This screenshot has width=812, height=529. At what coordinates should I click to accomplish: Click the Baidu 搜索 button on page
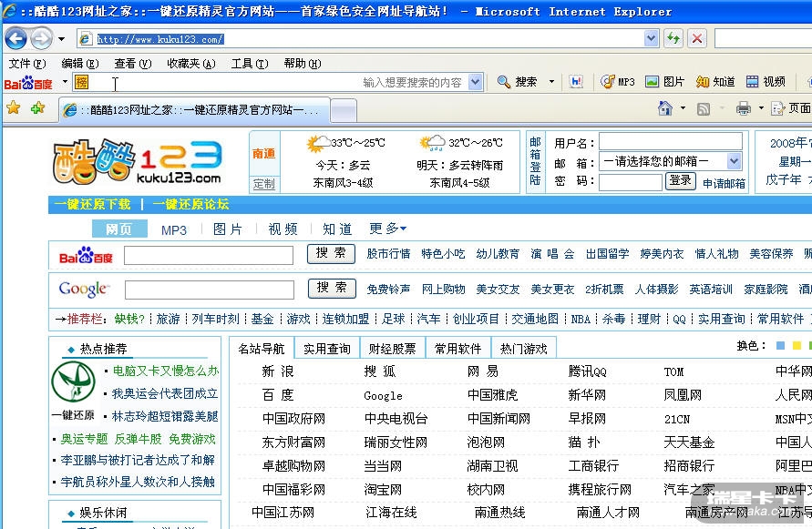(331, 254)
